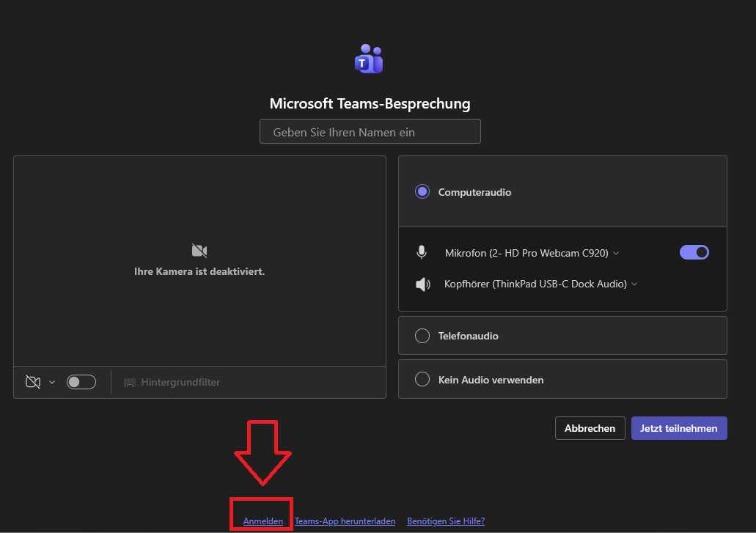Click the Microsoft Teams logo icon
The image size is (756, 533).
click(370, 59)
